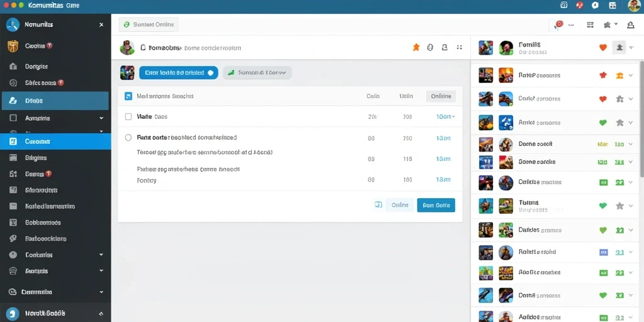Click the orange star in the chat header
The height and width of the screenshot is (322, 644).
click(x=416, y=47)
